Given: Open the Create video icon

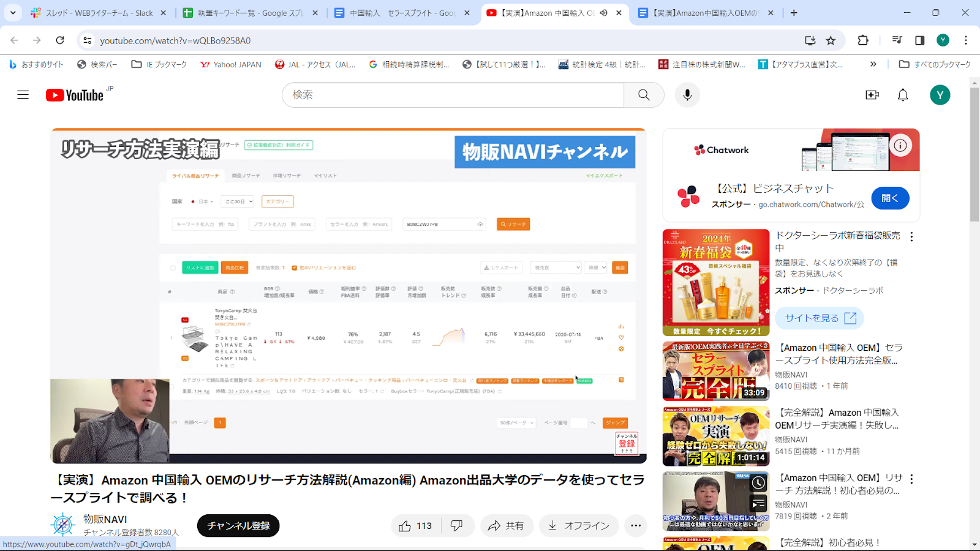Looking at the screenshot, I should [872, 95].
